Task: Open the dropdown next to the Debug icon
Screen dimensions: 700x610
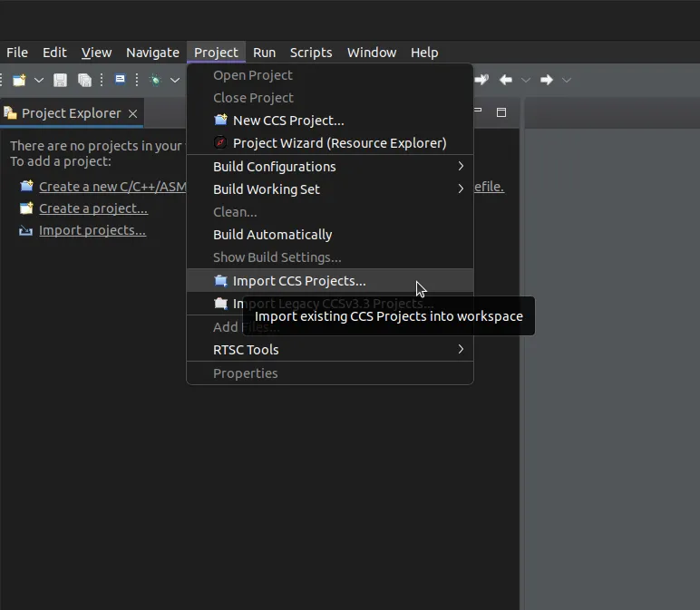Action: point(175,80)
